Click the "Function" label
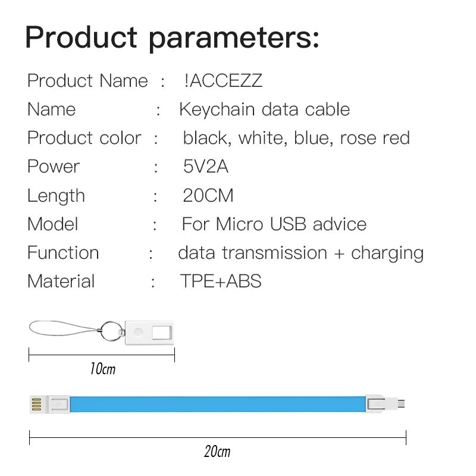Screen dimensions: 476x476 tap(63, 252)
